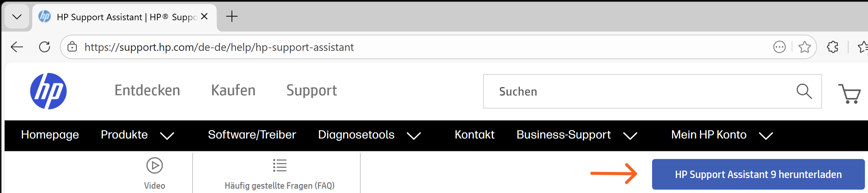Focus the Suchen search field
Image resolution: width=868 pixels, height=193 pixels.
(640, 92)
